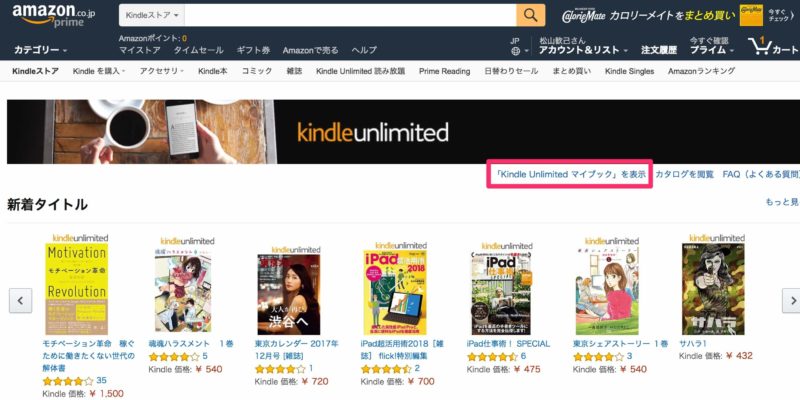The width and height of the screenshot is (800, 400).
Task: Open the Kindle を購入 dropdown
Action: [x=99, y=71]
